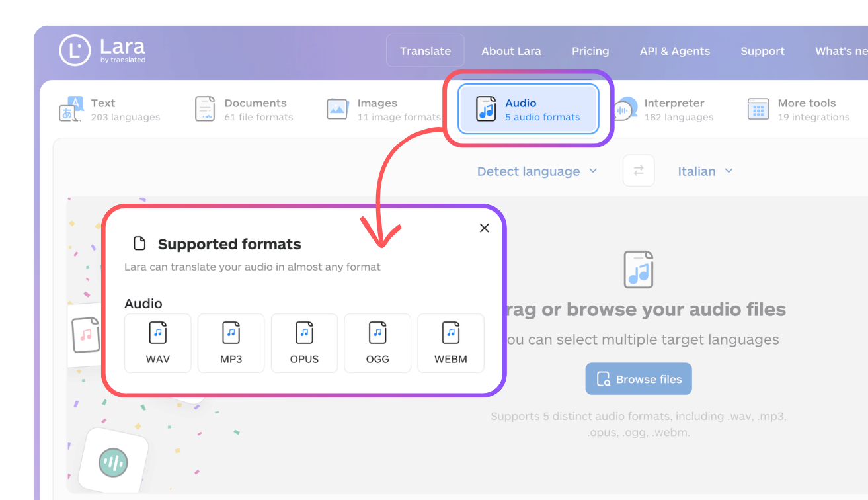This screenshot has height=500, width=868.
Task: Click the pink music note card
Action: (x=86, y=335)
